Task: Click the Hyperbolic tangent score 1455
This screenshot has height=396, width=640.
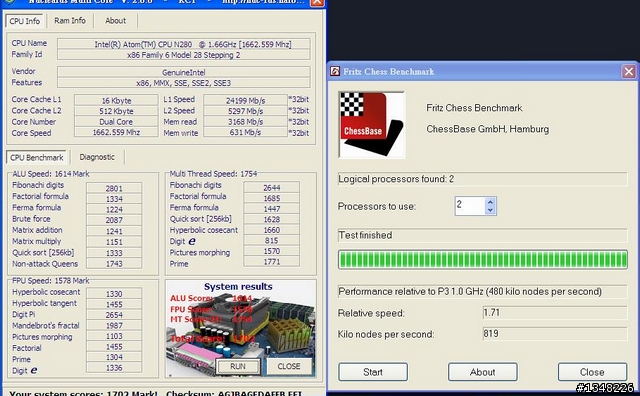Action: [114, 304]
